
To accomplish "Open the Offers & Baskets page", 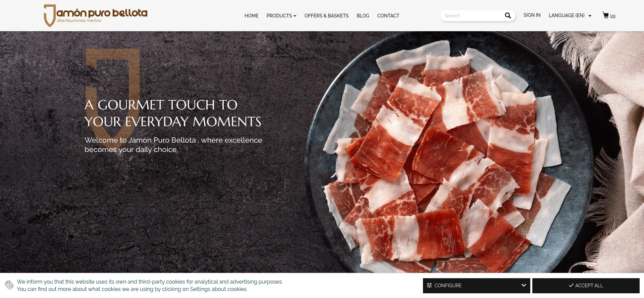I will tap(326, 16).
